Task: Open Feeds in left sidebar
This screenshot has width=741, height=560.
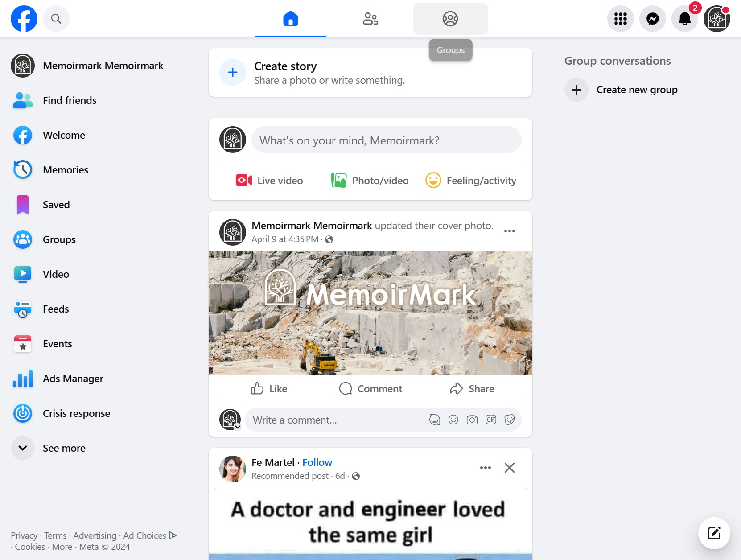Action: coord(99,309)
